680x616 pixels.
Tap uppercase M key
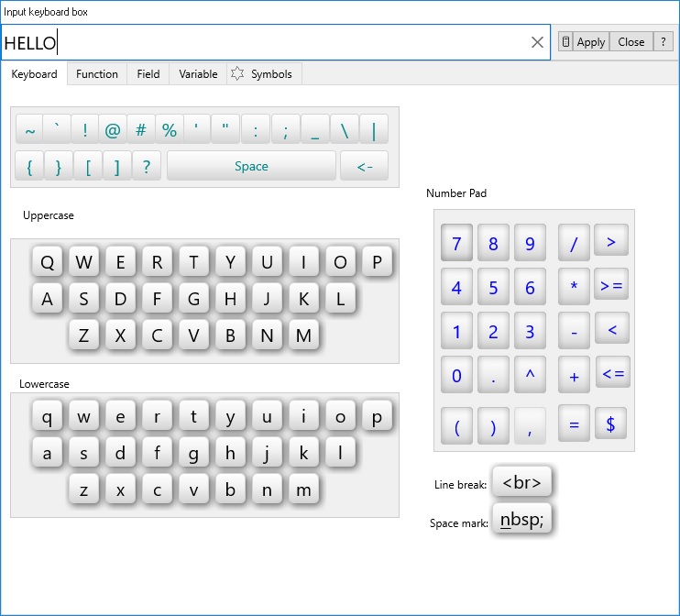(303, 335)
